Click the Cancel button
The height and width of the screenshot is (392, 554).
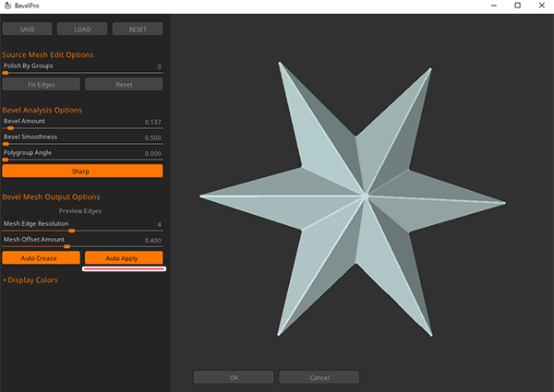[x=319, y=377]
